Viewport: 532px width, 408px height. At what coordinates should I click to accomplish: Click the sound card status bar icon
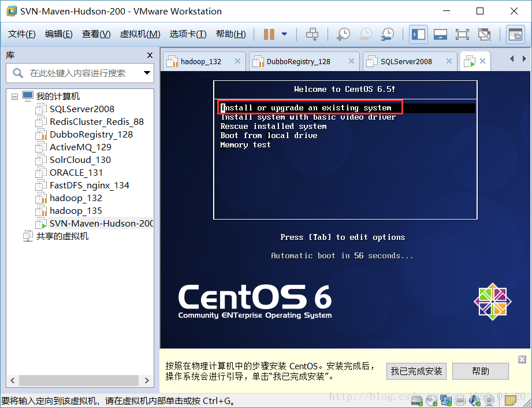[475, 401]
